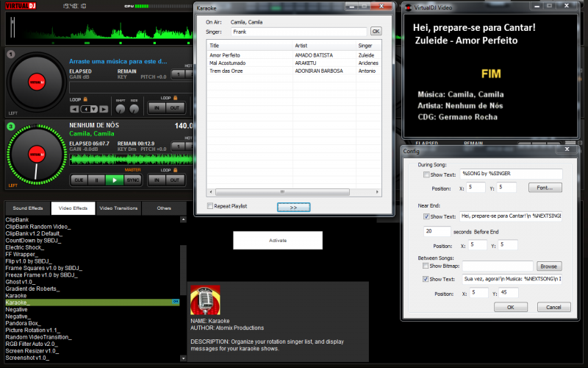Image resolution: width=588 pixels, height=368 pixels.
Task: Toggle Between Songs Show Text checkbox
Action: point(426,279)
